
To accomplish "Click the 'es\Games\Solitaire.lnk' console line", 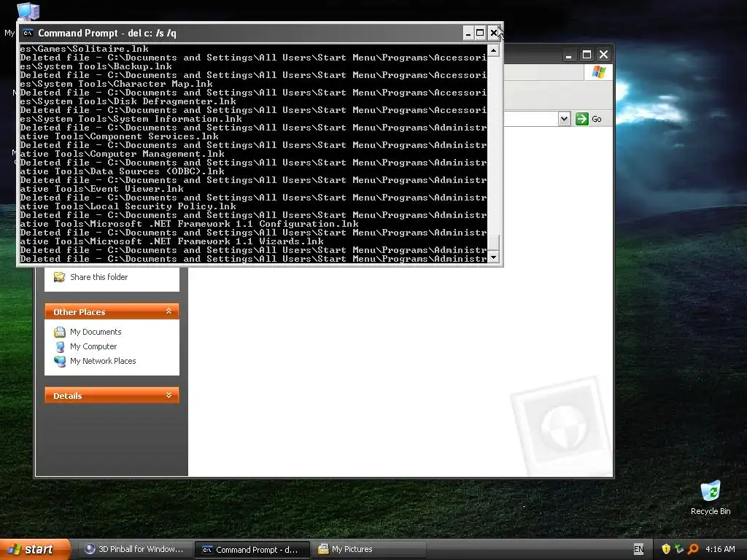I will (84, 49).
